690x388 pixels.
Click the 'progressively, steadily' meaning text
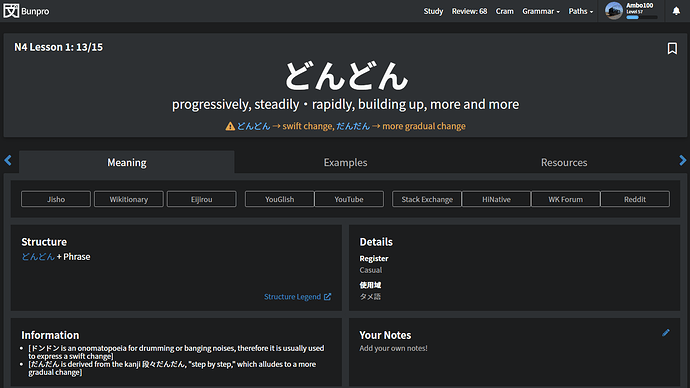click(x=235, y=105)
